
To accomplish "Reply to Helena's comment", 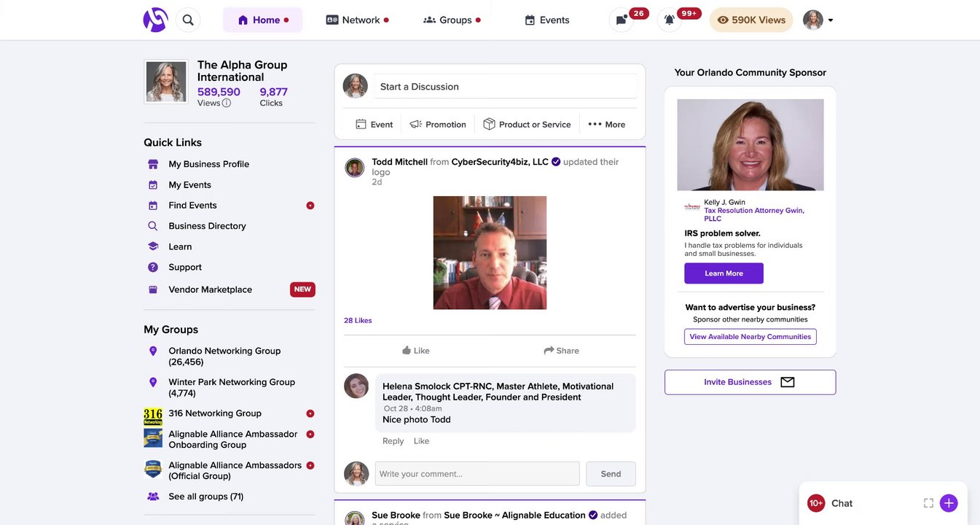I will [393, 441].
